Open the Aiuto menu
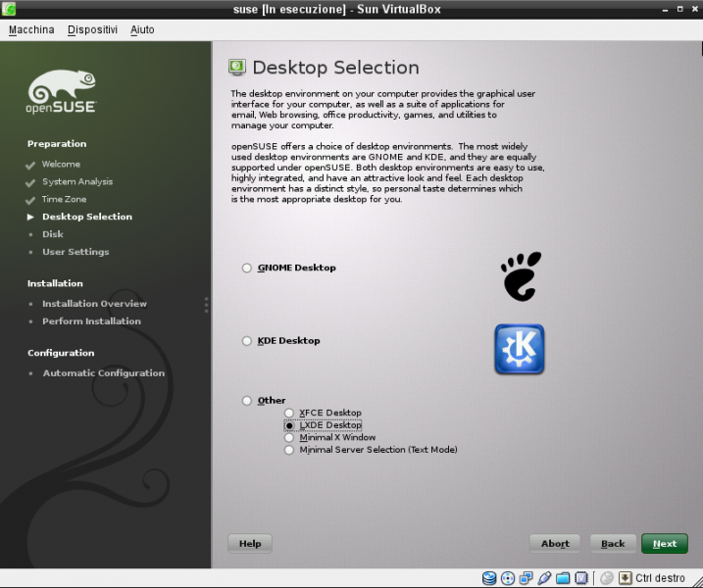Screen dimensions: 703x588 [x=142, y=29]
